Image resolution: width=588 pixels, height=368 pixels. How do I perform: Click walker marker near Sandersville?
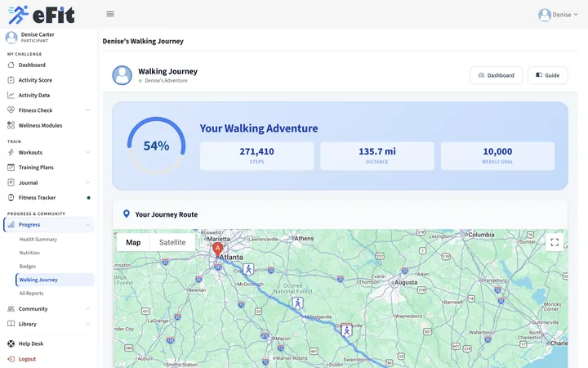[x=346, y=330]
